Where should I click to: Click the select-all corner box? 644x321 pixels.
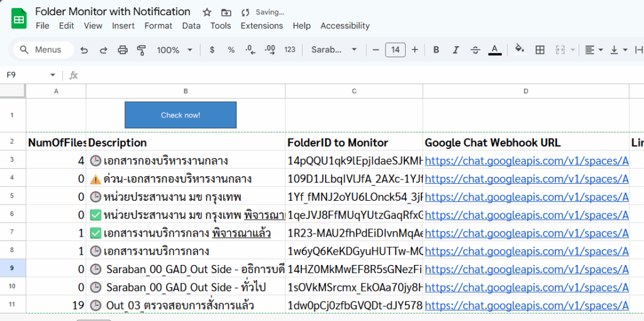13,91
